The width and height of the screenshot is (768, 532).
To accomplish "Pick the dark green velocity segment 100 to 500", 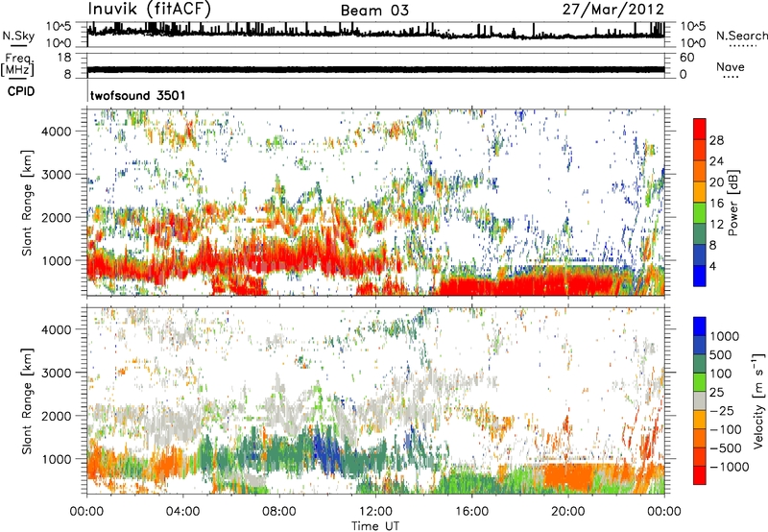I will coord(700,364).
